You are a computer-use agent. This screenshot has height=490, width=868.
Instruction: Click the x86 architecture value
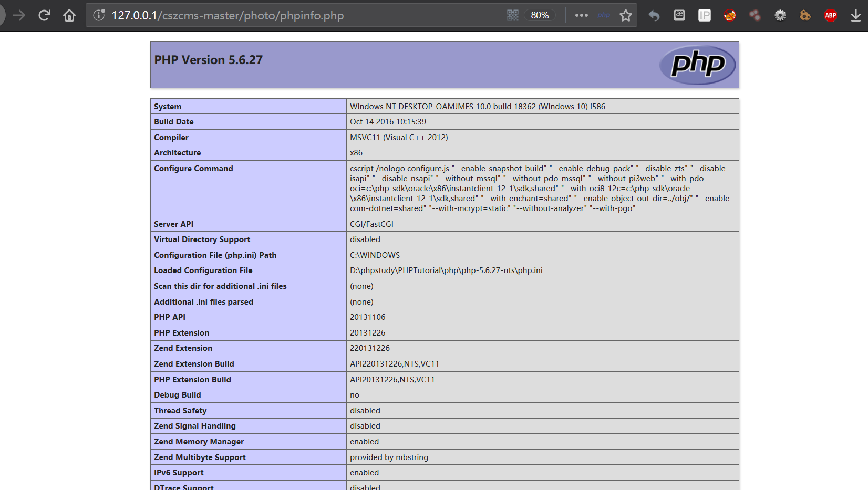click(356, 153)
